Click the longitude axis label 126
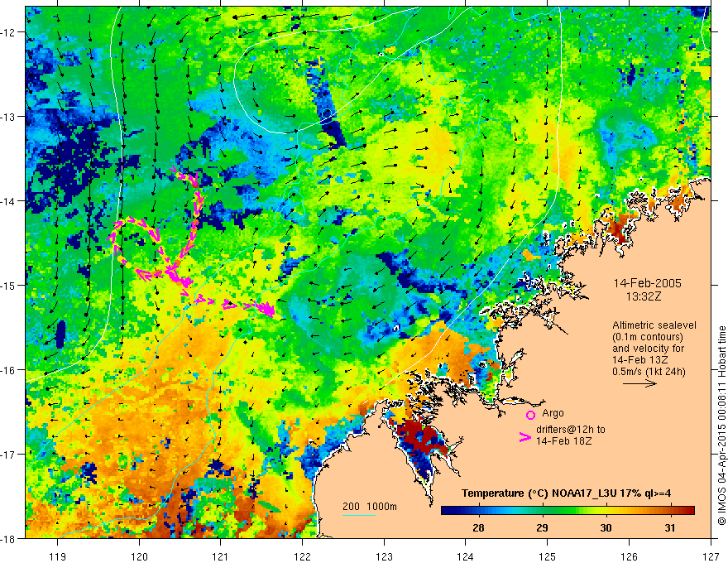Viewport: 728px width, 563px height. click(x=629, y=556)
